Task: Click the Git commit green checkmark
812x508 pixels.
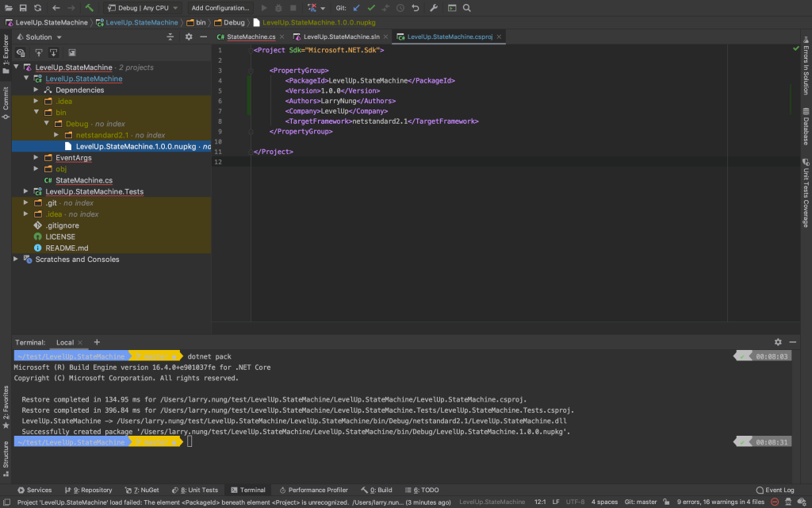Action: 371,8
